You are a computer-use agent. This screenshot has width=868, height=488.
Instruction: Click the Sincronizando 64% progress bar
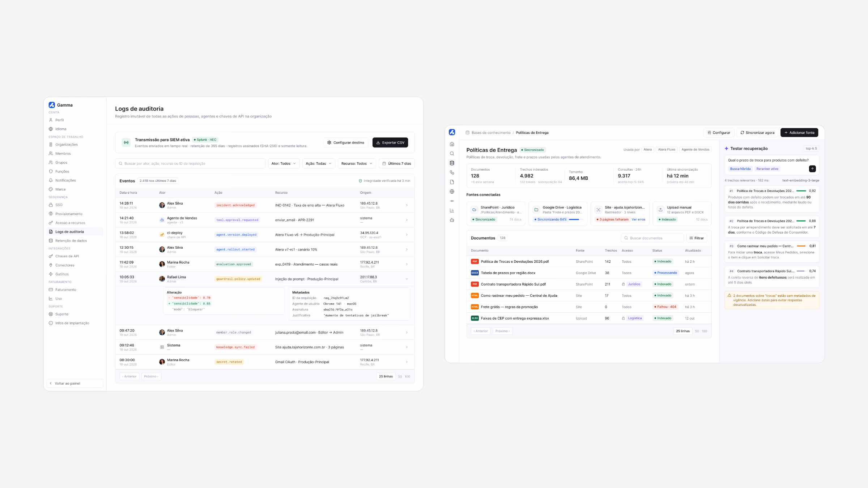click(576, 219)
